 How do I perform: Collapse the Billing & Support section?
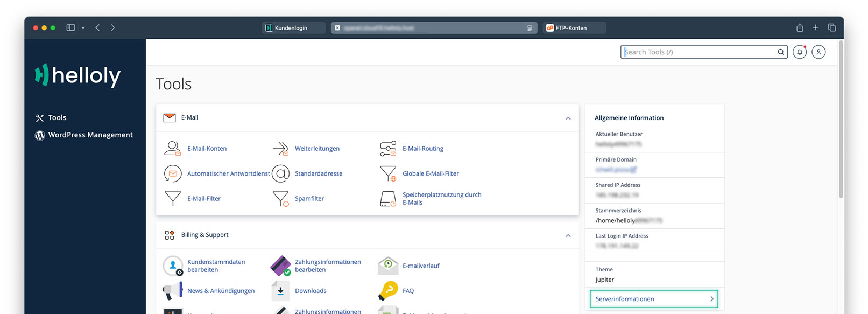pyautogui.click(x=568, y=235)
